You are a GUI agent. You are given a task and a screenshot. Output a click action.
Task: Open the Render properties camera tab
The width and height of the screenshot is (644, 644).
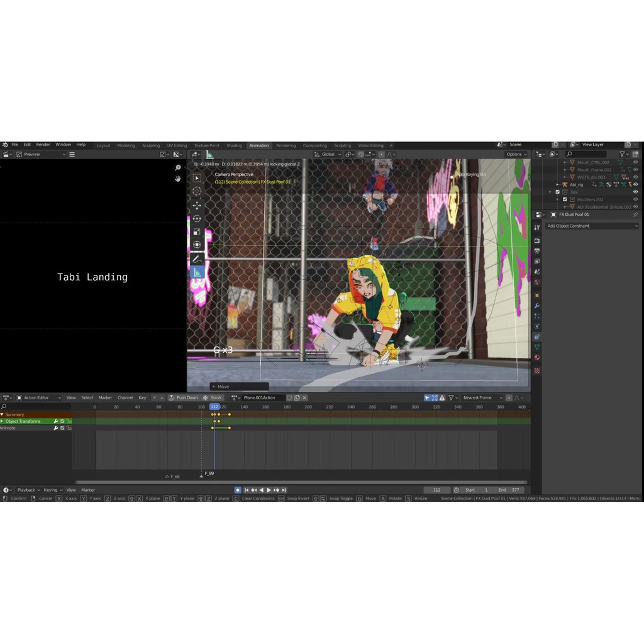537,240
